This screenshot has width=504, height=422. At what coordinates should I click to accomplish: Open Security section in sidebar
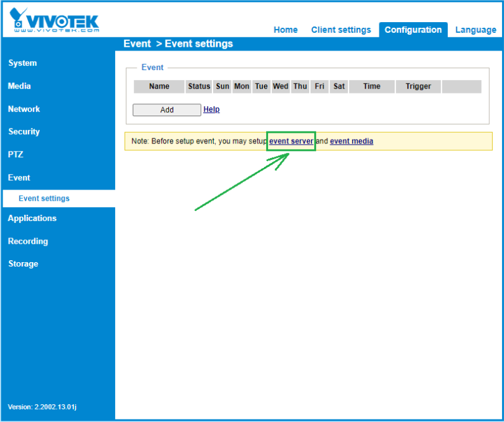click(24, 131)
